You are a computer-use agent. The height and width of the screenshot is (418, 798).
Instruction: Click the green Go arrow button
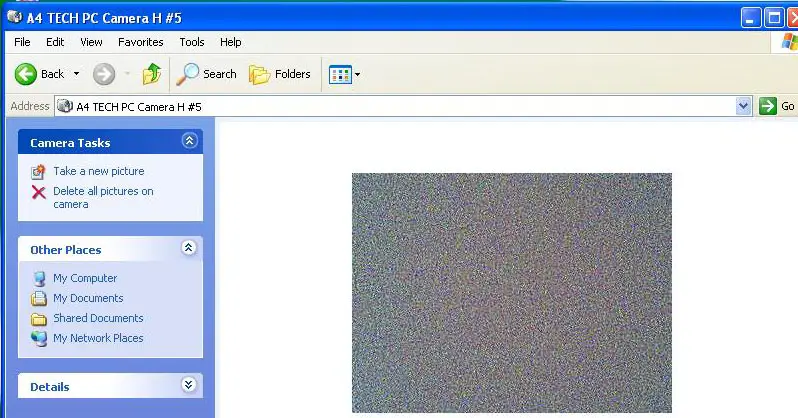pos(768,106)
